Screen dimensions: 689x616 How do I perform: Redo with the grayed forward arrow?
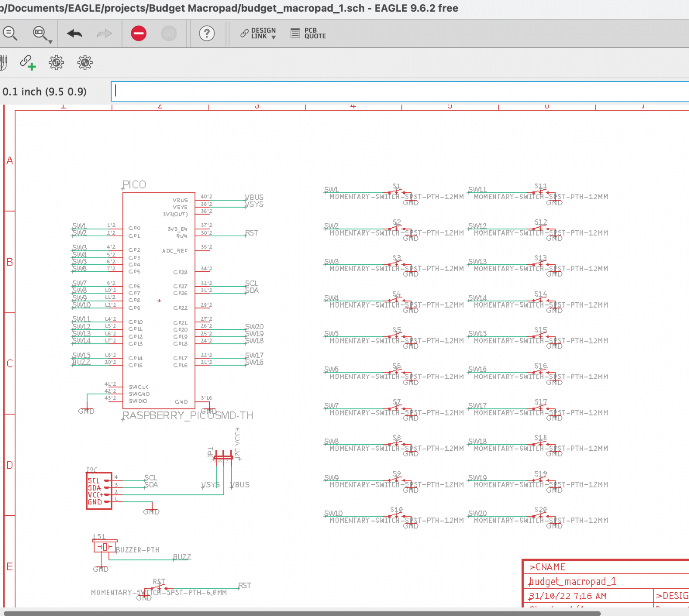coord(104,33)
